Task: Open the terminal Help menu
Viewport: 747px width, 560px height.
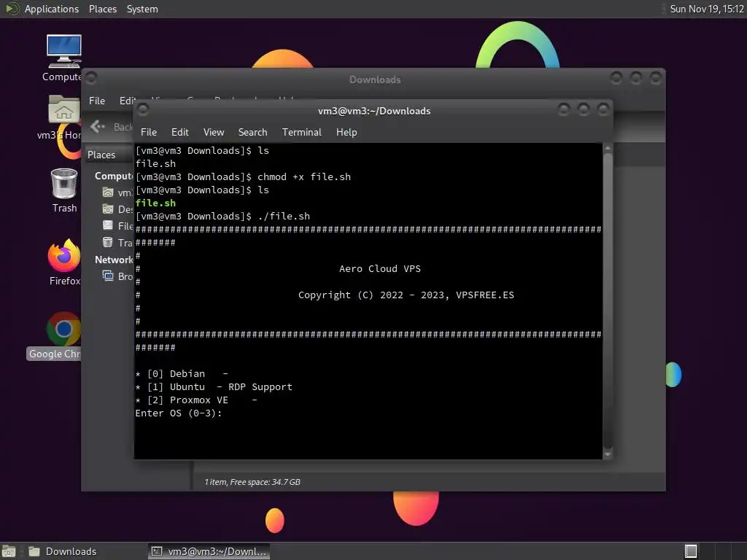Action: click(347, 132)
